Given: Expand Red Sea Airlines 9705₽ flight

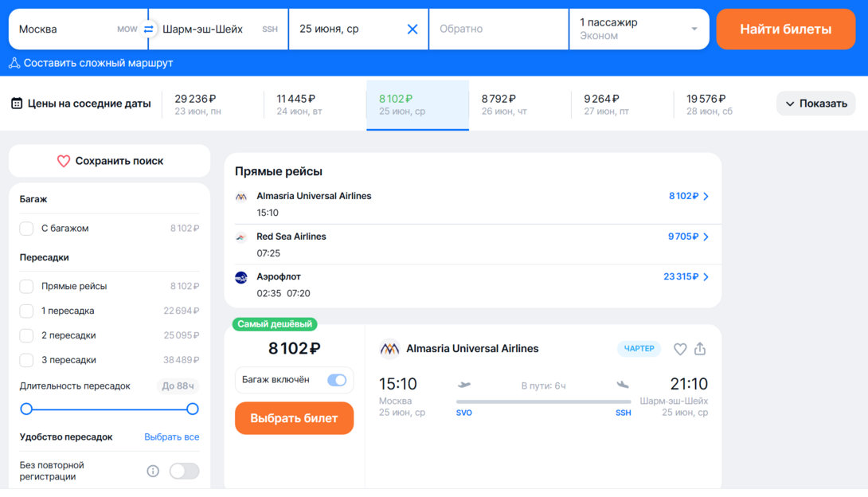Looking at the screenshot, I should coord(688,237).
